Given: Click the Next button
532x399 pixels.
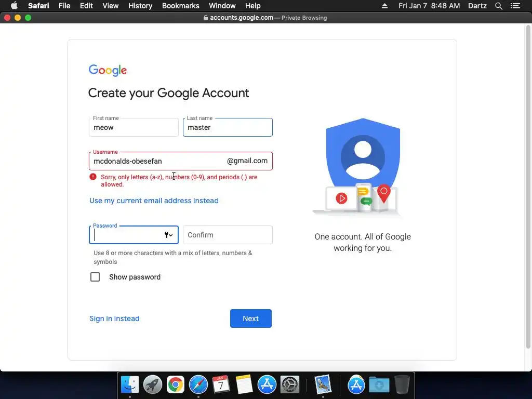Looking at the screenshot, I should pos(251,318).
